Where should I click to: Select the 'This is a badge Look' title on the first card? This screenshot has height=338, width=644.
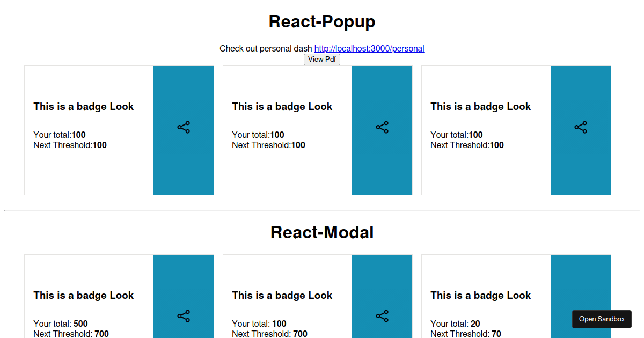coord(83,106)
